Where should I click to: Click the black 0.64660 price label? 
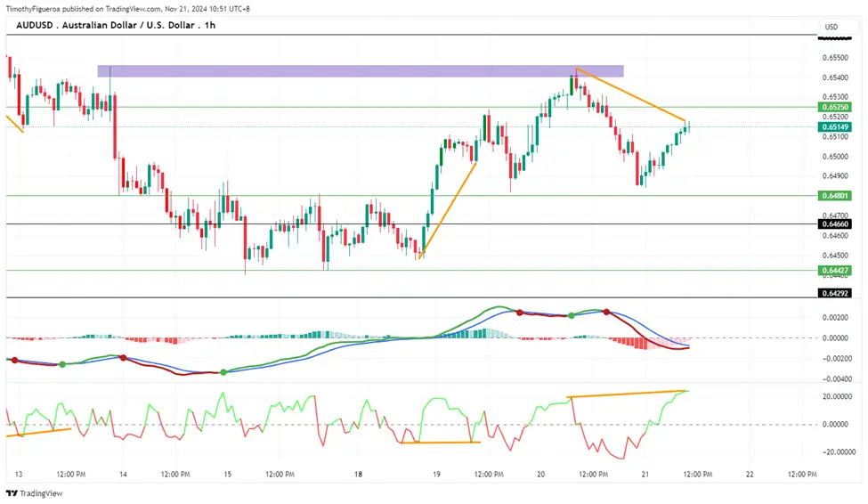(835, 224)
